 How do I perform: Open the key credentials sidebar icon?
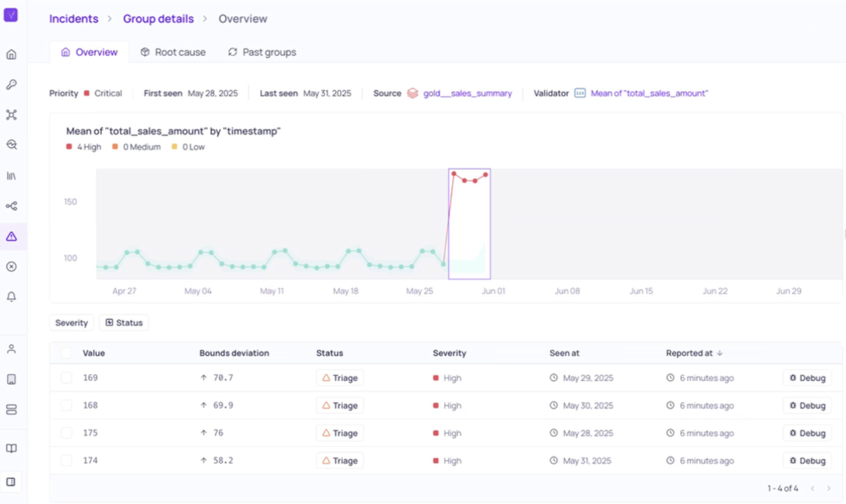(11, 85)
